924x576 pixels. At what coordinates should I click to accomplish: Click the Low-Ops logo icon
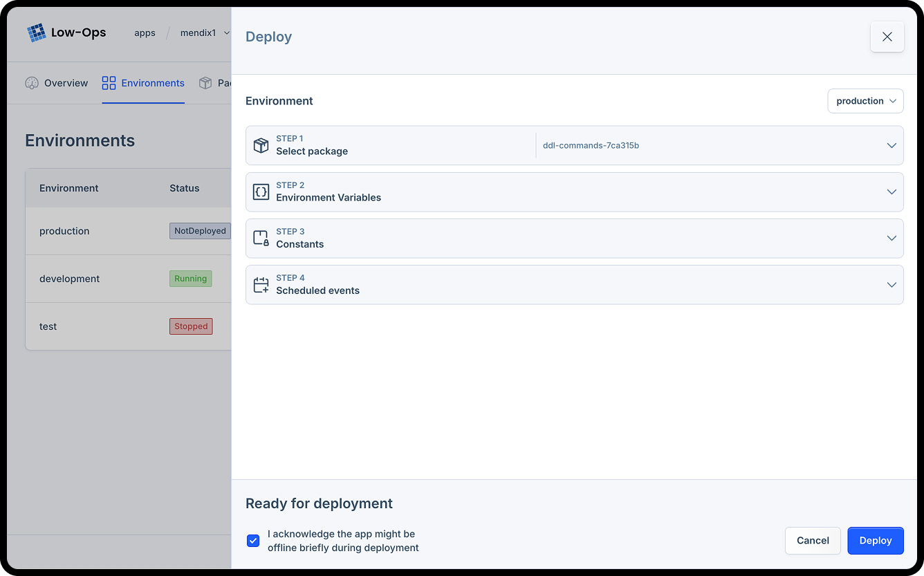tap(36, 32)
